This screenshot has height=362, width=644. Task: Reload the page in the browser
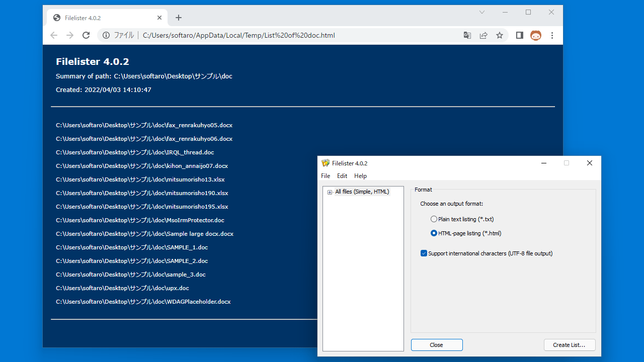click(x=86, y=35)
